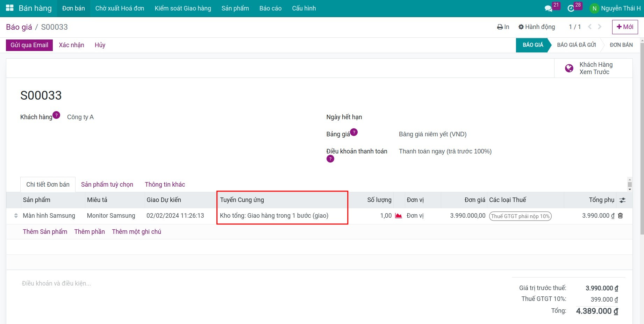Image resolution: width=644 pixels, height=324 pixels.
Task: Click the Điều khoản và điều kiện field
Action: (x=57, y=283)
